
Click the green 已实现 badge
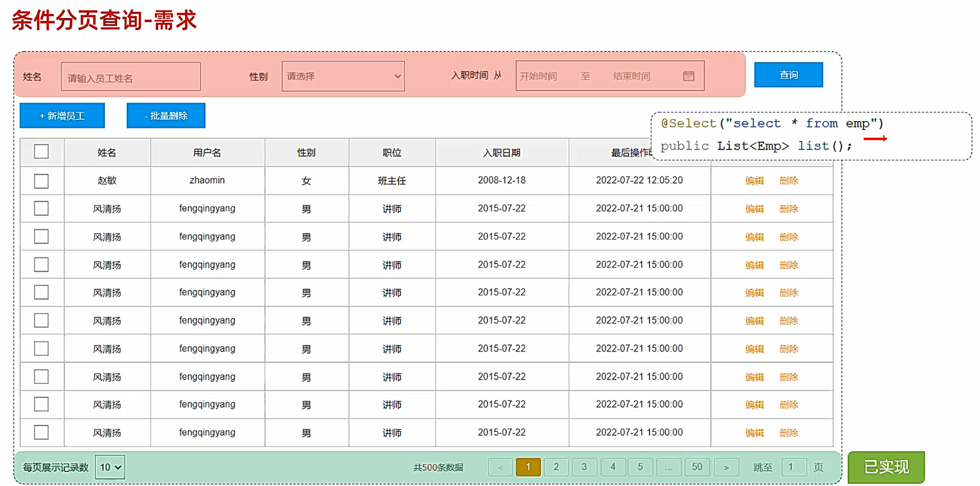point(886,467)
